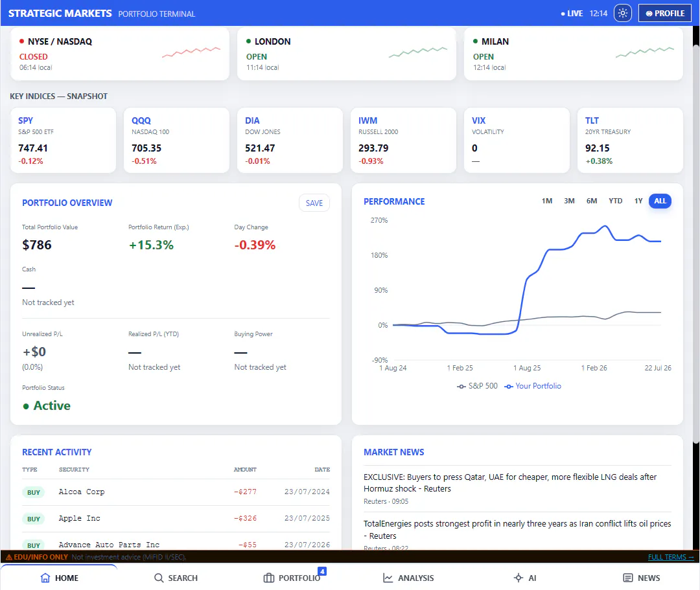Screen dimensions: 700x590
Task: Click the LIVE indicator in header
Action: [572, 14]
